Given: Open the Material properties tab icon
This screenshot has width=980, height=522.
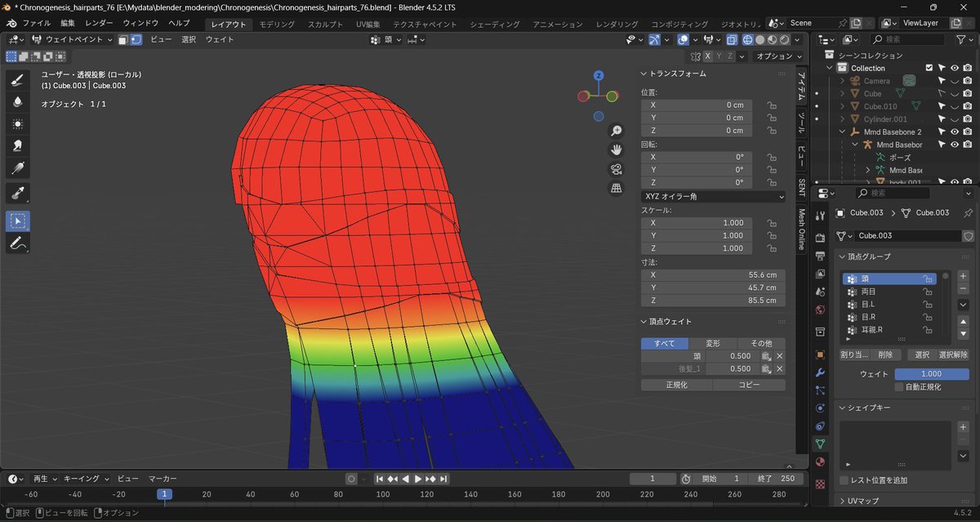Looking at the screenshot, I should point(821,462).
